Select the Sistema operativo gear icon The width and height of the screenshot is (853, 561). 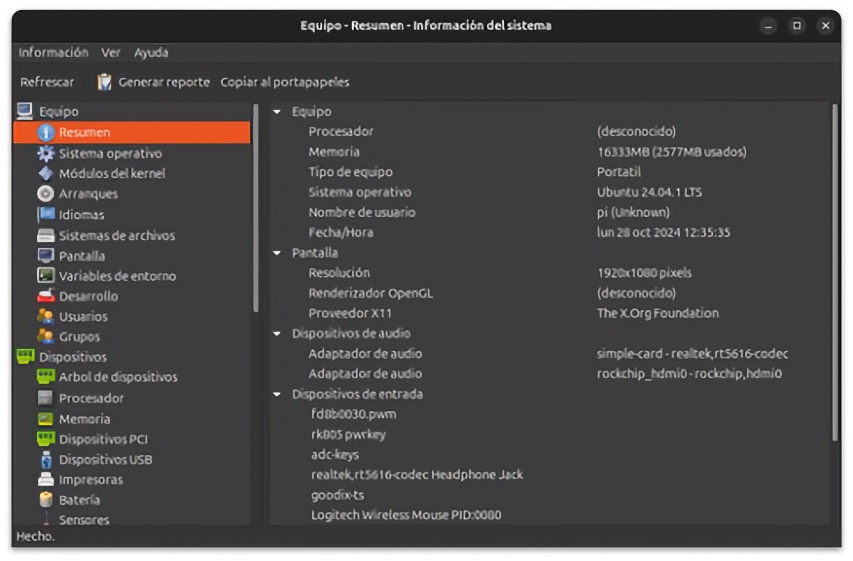coord(46,153)
